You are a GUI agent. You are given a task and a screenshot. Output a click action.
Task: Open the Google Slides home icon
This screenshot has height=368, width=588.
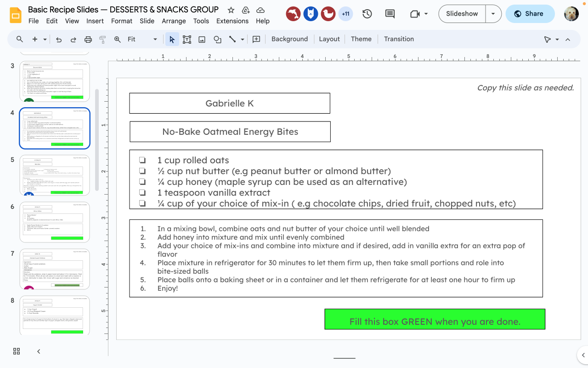click(x=16, y=15)
